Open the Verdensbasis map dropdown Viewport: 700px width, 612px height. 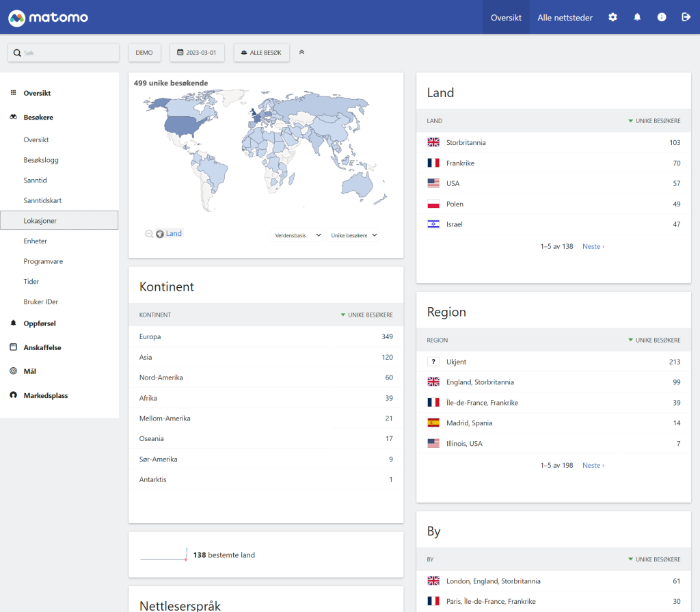[x=297, y=235]
